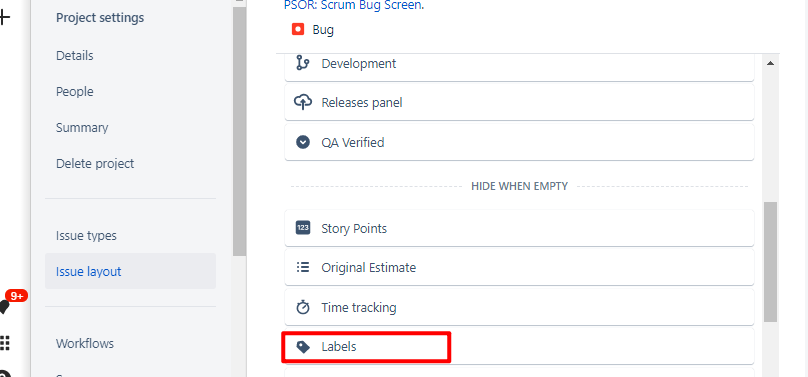The width and height of the screenshot is (808, 377).
Task: Click the QA Verified chevron icon
Action: click(303, 142)
